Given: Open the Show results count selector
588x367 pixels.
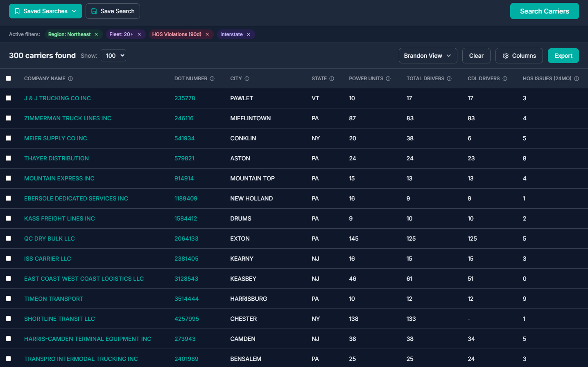Looking at the screenshot, I should (113, 55).
